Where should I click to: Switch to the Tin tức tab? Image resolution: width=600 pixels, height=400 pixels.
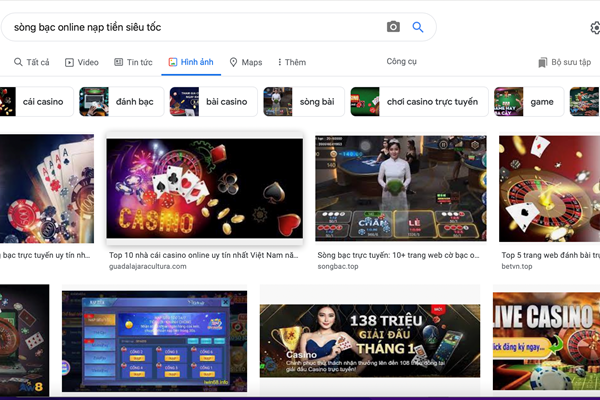pos(133,62)
